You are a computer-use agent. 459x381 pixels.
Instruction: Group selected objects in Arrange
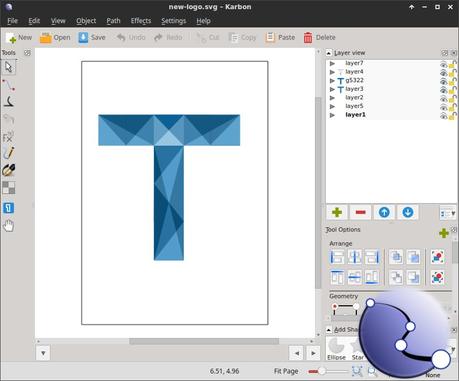point(437,257)
